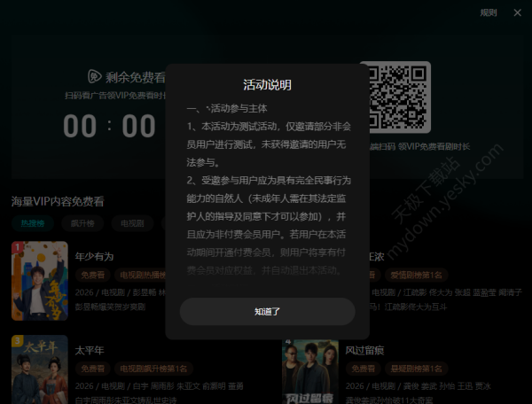
Task: Click the 电视剧飙升榜第1名 tag
Action: coord(154,369)
